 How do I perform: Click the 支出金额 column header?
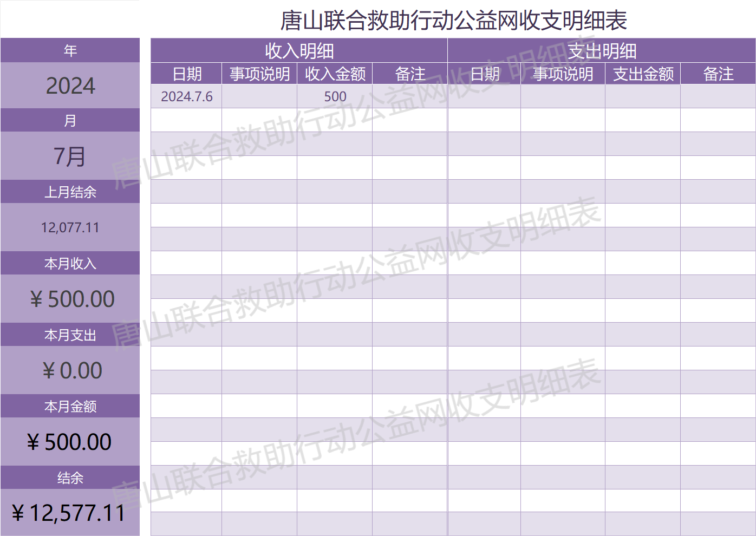[x=643, y=74]
